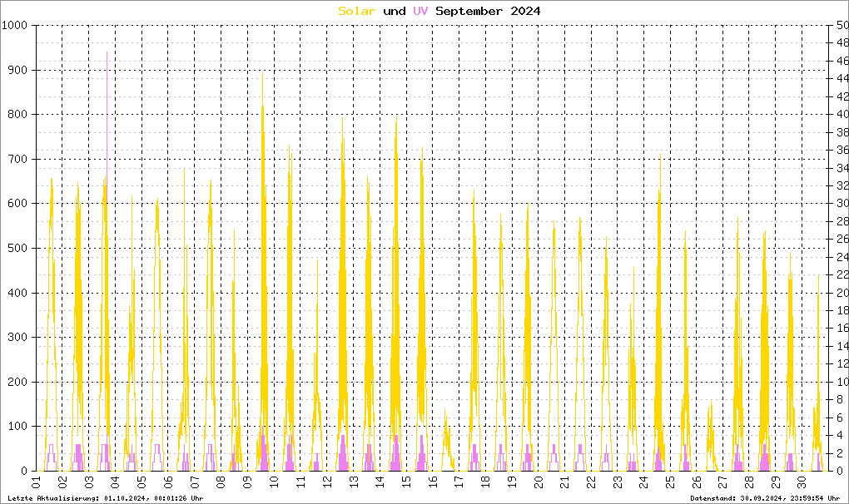Click the 24 label on the right UV axis
This screenshot has width=849, height=504.
[842, 257]
